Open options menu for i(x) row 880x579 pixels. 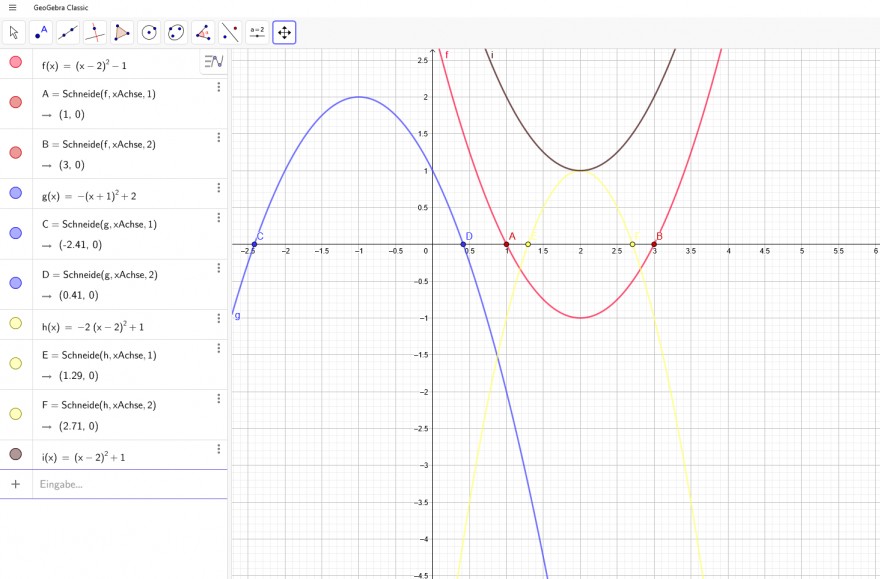click(219, 449)
